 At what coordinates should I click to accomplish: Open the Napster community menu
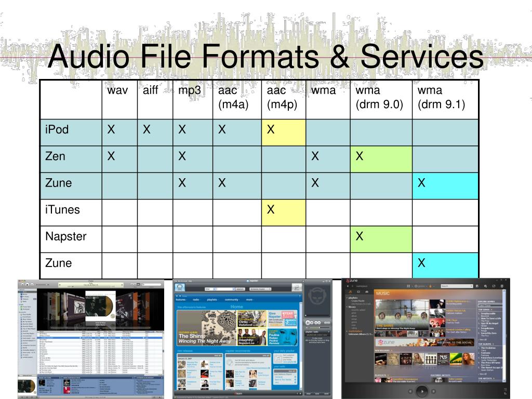[232, 300]
